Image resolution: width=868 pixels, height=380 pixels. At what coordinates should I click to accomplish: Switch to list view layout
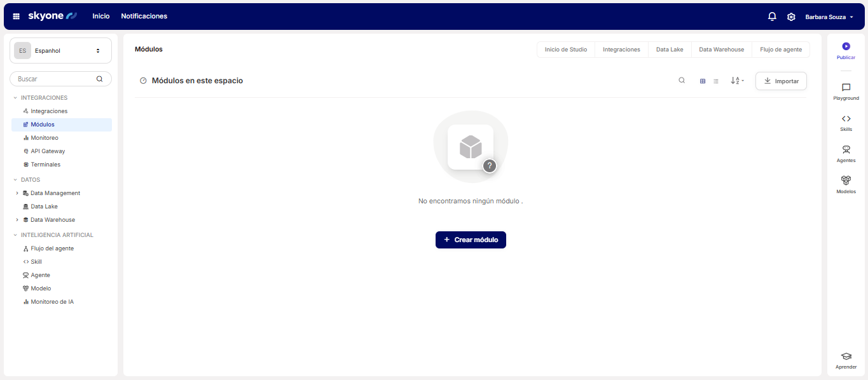[716, 81]
